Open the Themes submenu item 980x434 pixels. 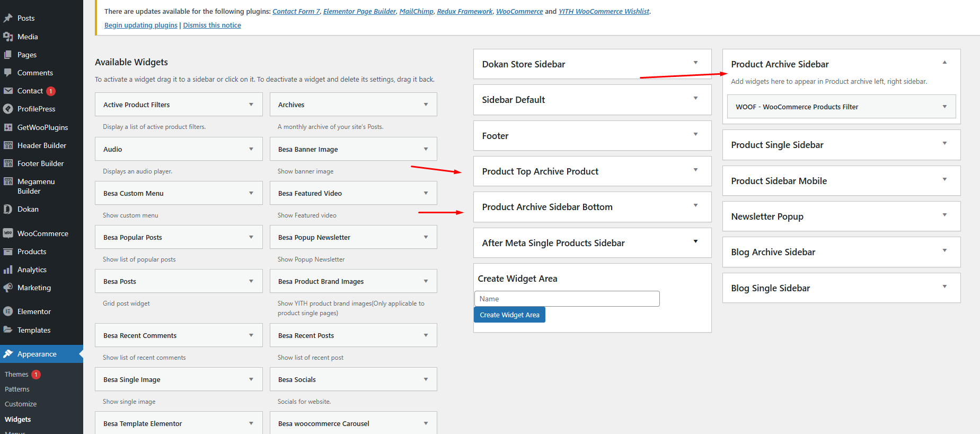pyautogui.click(x=16, y=375)
